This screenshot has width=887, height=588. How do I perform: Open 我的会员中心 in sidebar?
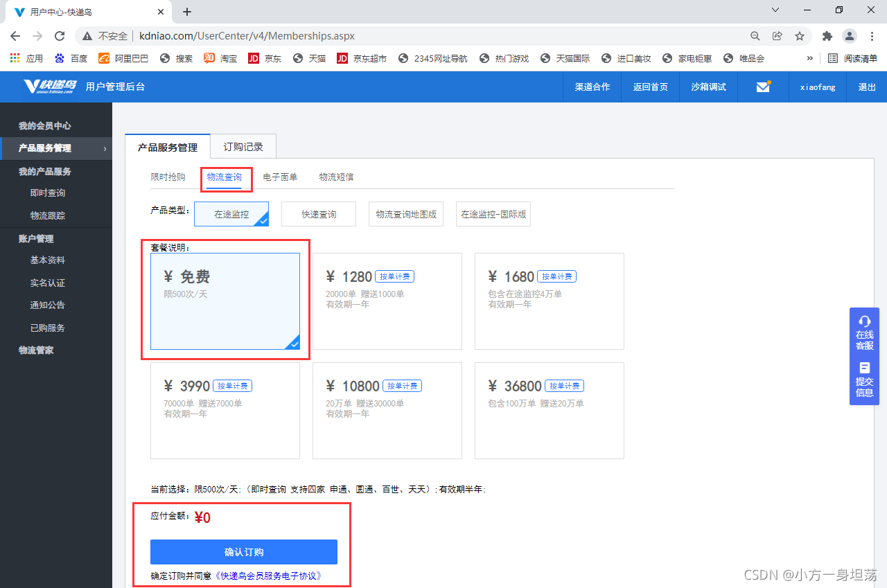(45, 126)
